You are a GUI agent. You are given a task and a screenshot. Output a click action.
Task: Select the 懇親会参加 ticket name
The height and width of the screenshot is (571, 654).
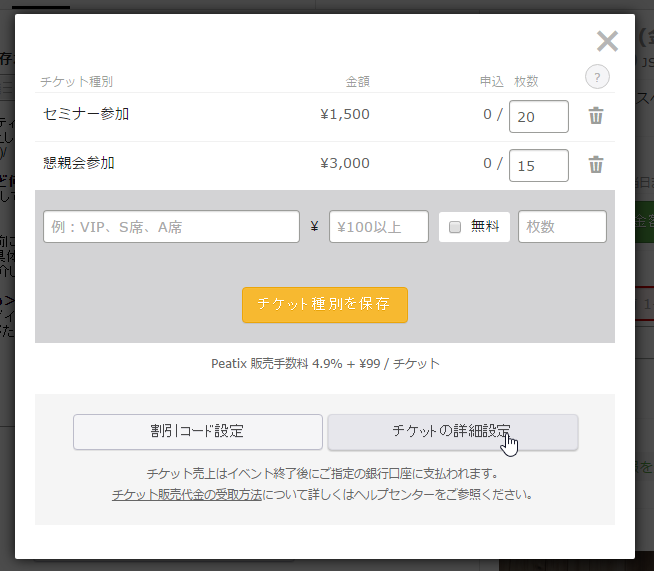click(x=79, y=163)
